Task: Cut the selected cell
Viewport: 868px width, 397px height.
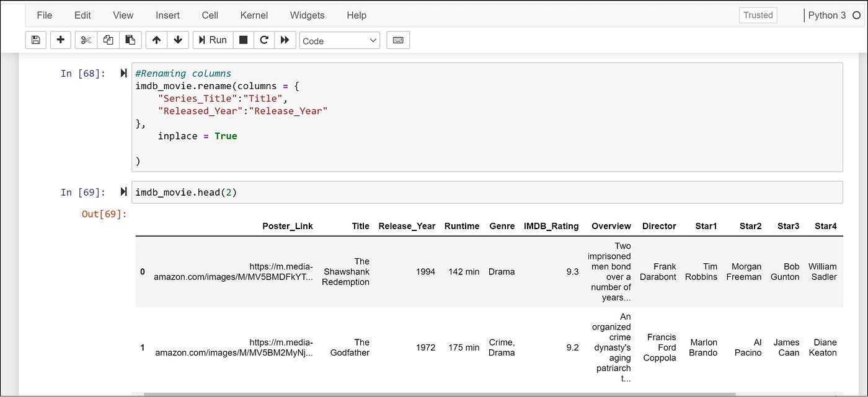Action: (x=85, y=40)
